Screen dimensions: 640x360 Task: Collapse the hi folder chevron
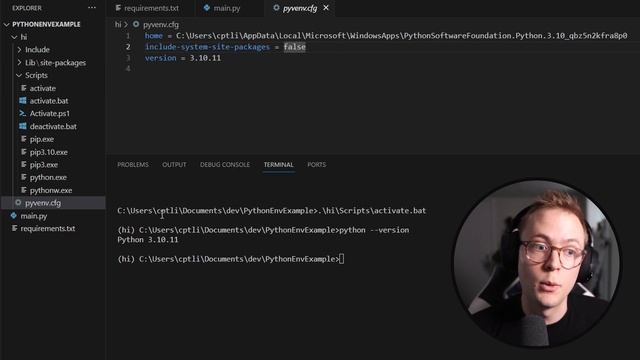click(15, 37)
